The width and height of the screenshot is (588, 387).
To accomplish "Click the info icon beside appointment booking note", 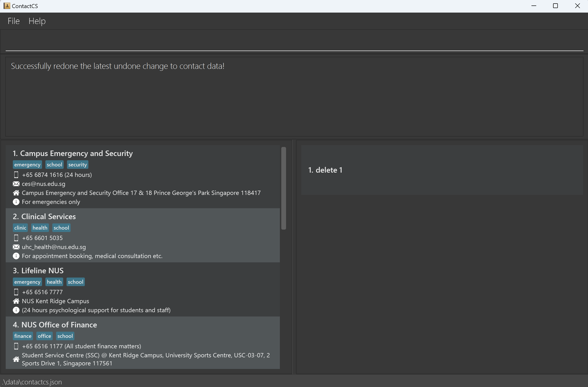I will [x=16, y=256].
